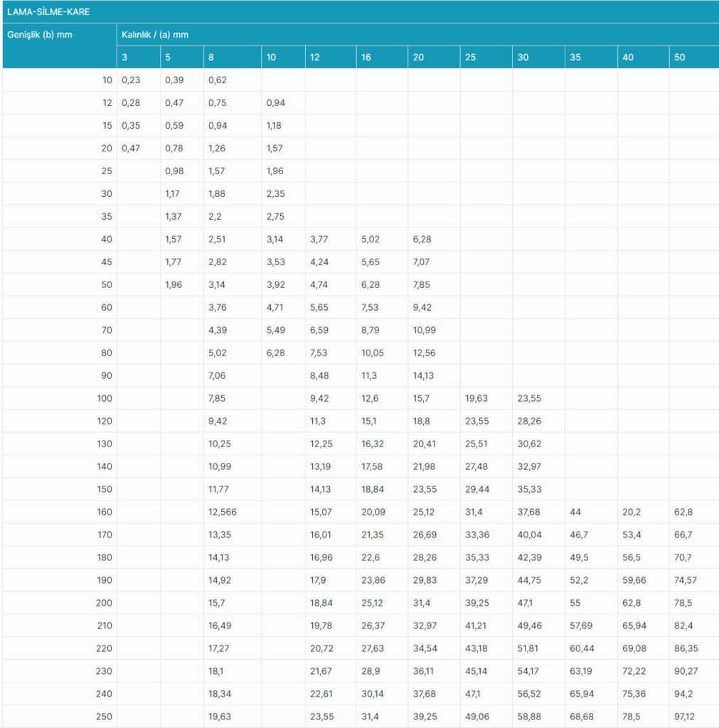Select the "Genişlik (b) mm" header cell
The width and height of the screenshot is (719, 728).
(40, 34)
